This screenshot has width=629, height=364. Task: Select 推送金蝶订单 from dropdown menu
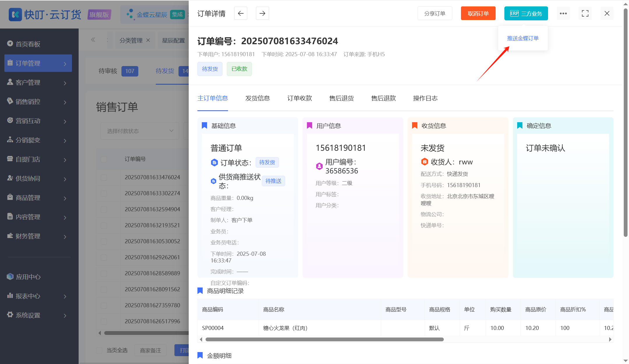point(523,38)
